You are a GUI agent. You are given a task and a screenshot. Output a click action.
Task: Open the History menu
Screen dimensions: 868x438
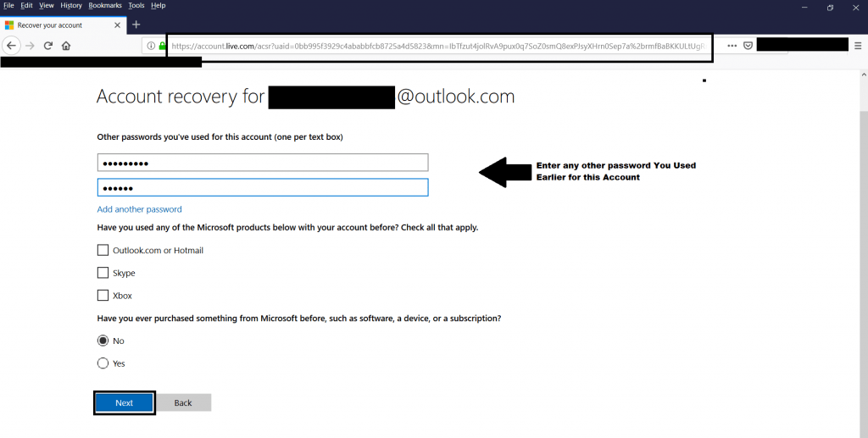[x=71, y=6]
